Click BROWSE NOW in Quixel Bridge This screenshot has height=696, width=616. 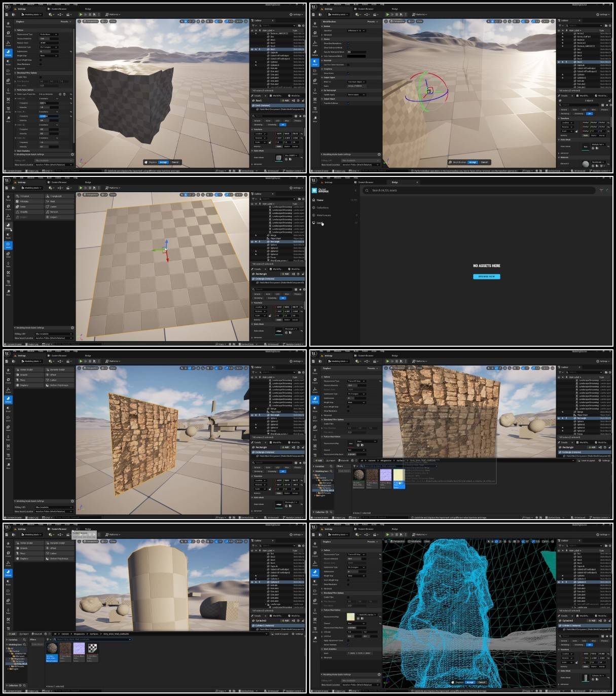tap(487, 276)
